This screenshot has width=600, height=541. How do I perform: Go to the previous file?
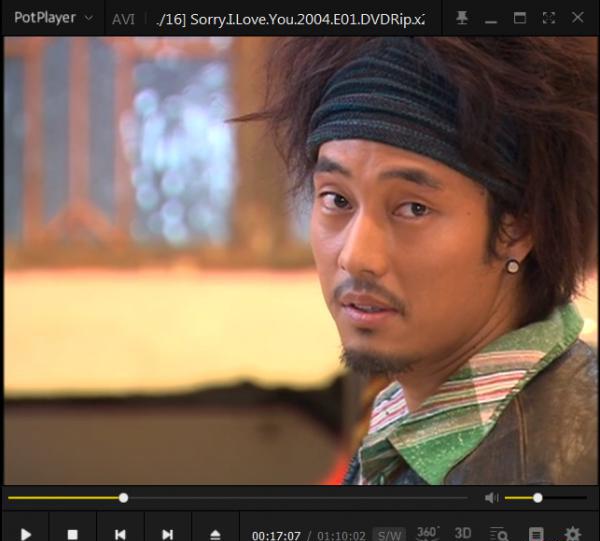coord(120,534)
